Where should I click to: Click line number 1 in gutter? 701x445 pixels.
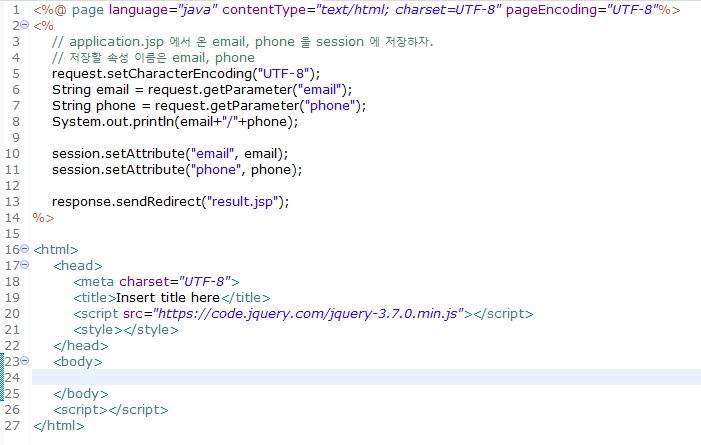(x=16, y=9)
